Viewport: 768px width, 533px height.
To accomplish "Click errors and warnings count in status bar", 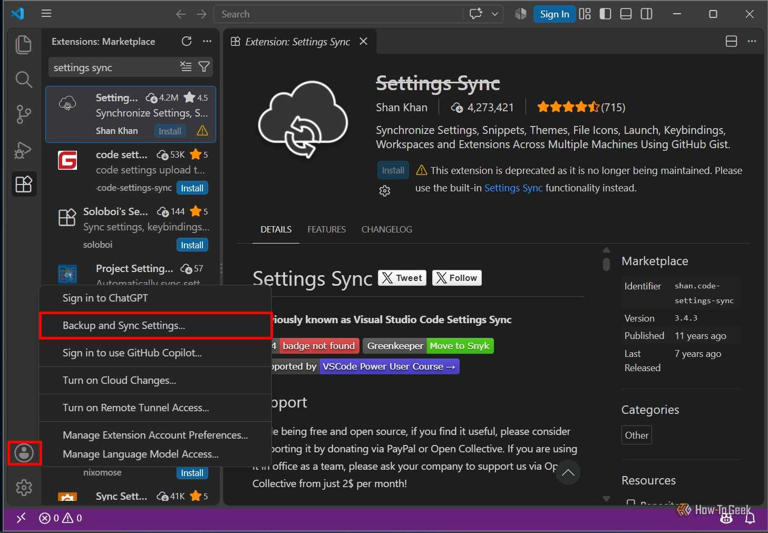I will pos(60,518).
